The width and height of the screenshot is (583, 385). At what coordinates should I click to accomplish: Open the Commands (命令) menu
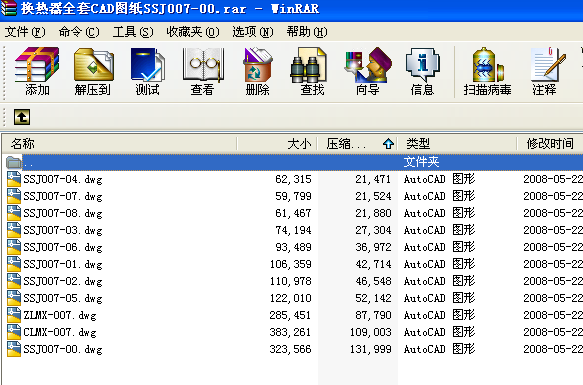point(79,32)
